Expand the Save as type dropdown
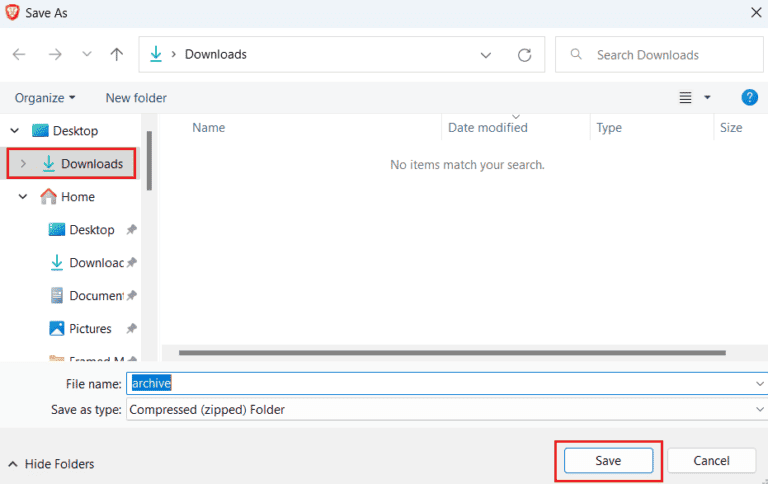 759,409
